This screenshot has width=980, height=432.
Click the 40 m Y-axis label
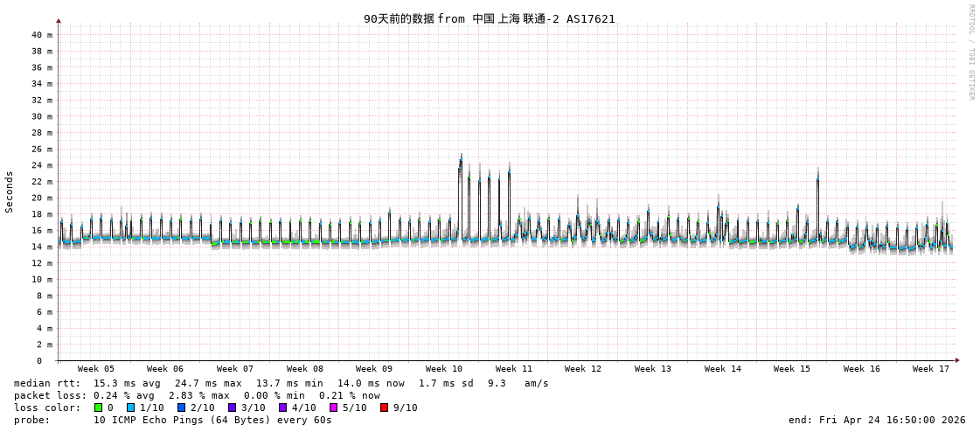[42, 35]
